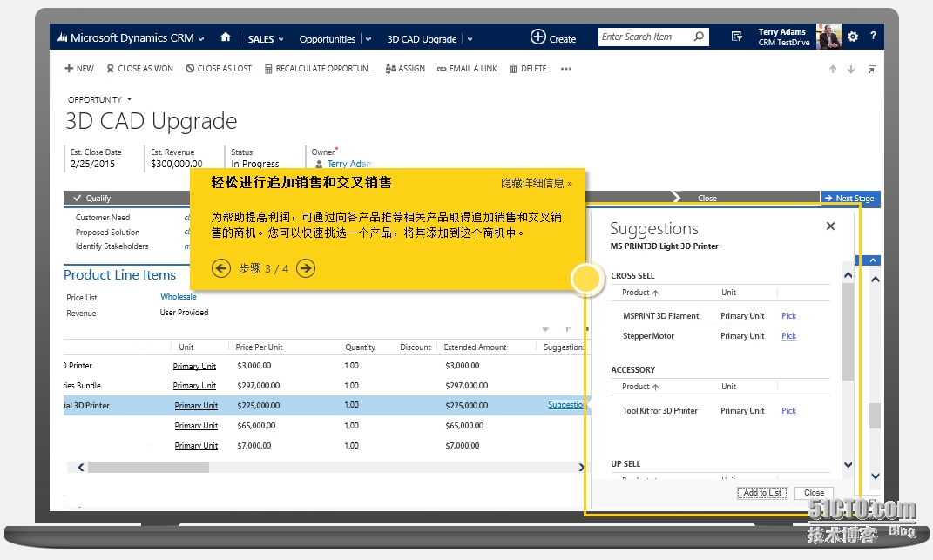This screenshot has width=933, height=560.
Task: Click Suggestions panel scroll up arrow
Action: 848,275
